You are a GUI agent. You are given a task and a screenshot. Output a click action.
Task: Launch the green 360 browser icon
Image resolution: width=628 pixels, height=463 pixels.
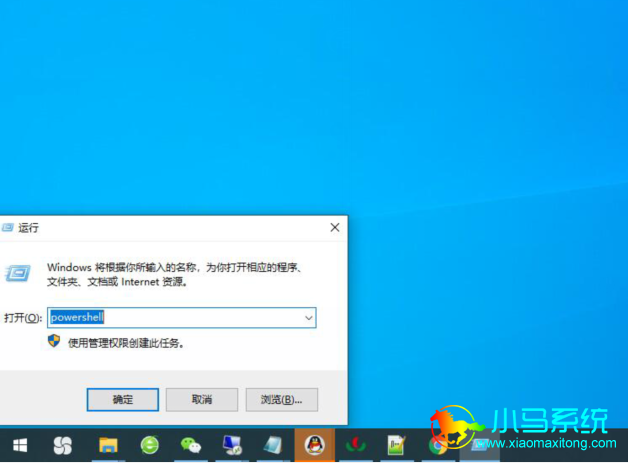point(150,445)
